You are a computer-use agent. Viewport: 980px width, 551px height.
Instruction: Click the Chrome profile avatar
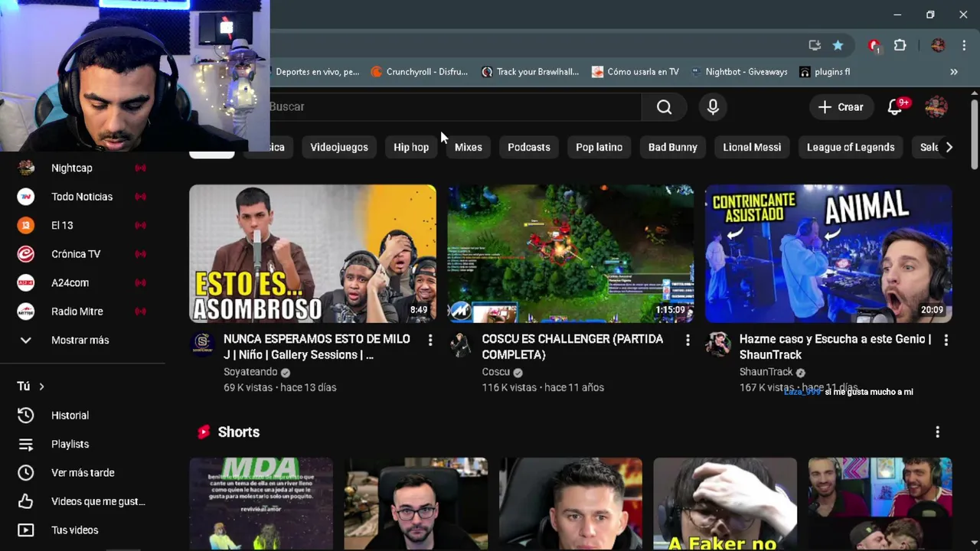[938, 45]
